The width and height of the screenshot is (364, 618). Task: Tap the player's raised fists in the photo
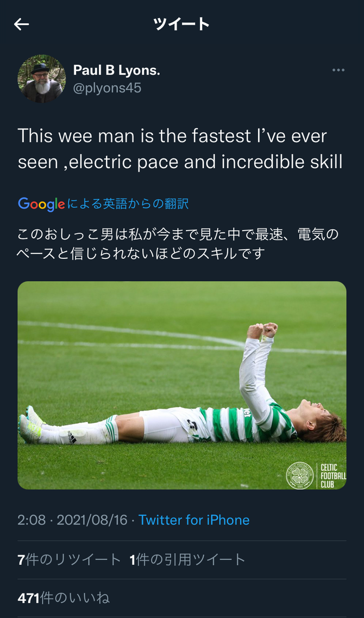point(262,330)
